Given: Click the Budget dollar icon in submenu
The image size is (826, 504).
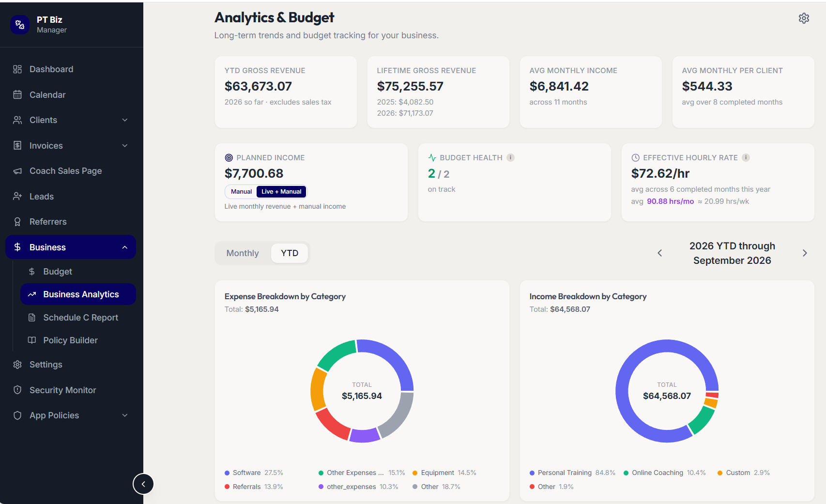Looking at the screenshot, I should pyautogui.click(x=32, y=272).
